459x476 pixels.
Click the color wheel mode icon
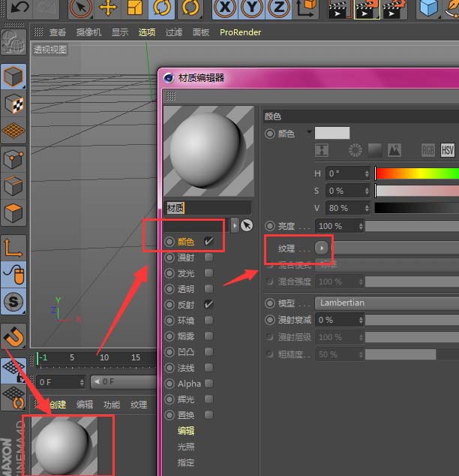355,150
